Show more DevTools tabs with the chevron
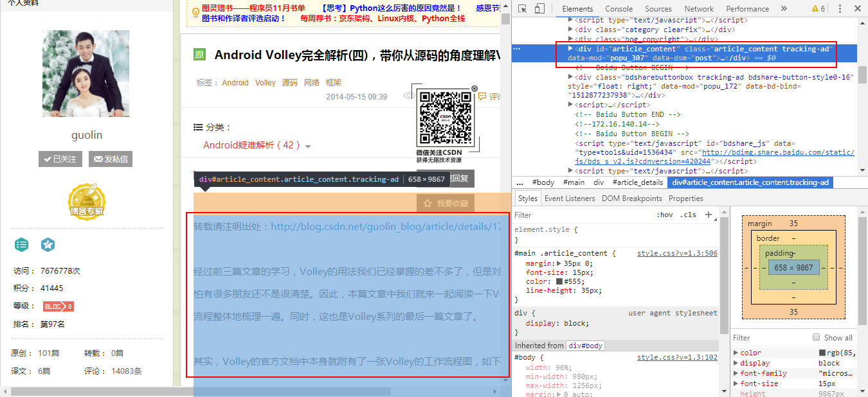This screenshot has height=397, width=868. [x=784, y=9]
